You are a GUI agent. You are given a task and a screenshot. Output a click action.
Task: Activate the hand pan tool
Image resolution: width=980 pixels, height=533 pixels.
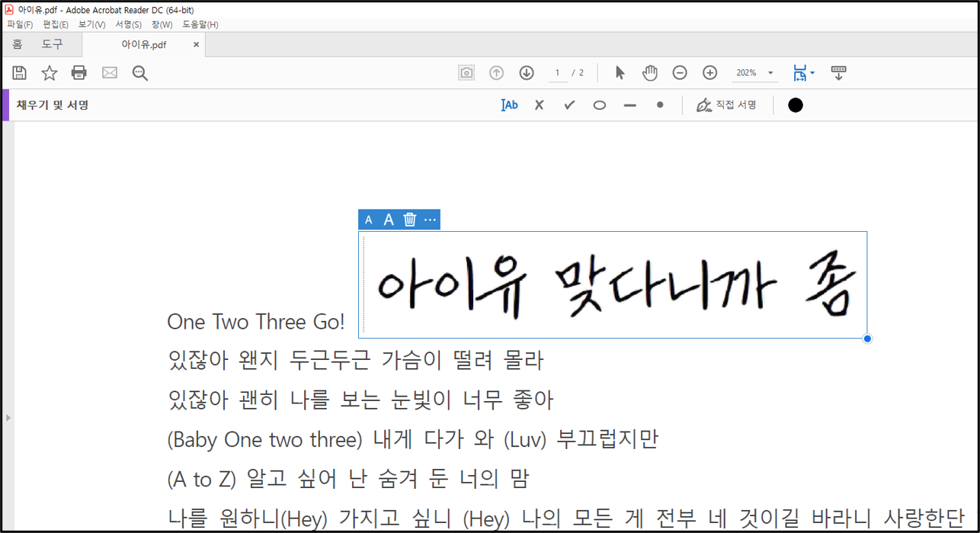pos(649,73)
